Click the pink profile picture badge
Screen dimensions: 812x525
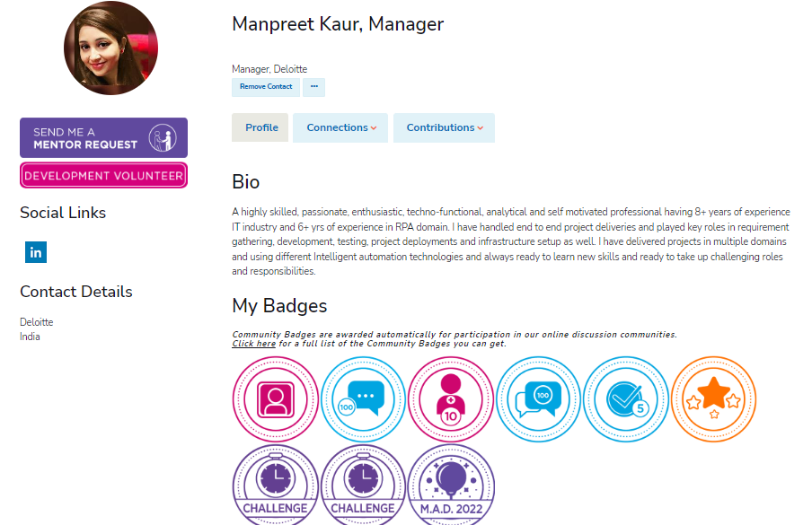click(276, 399)
